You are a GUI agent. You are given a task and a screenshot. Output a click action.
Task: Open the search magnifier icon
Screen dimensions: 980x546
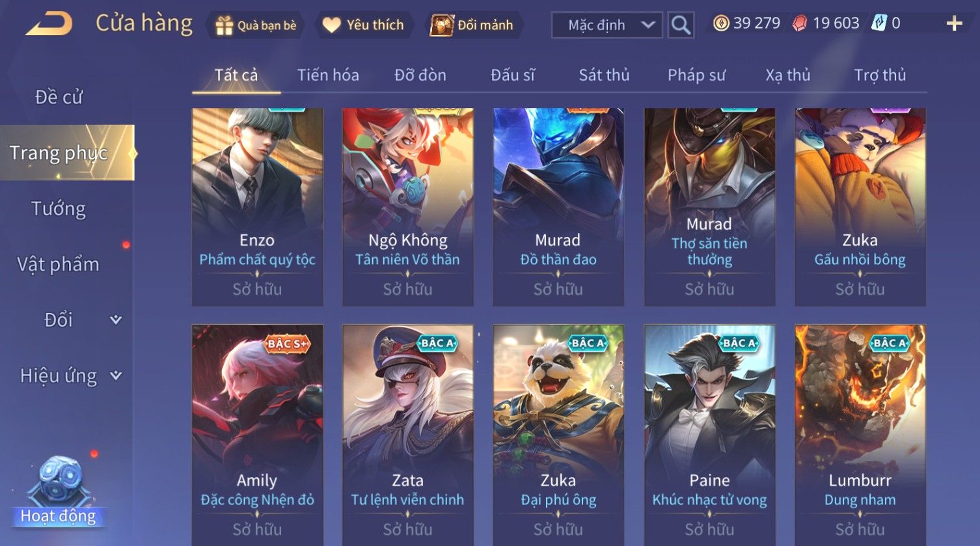coord(681,25)
